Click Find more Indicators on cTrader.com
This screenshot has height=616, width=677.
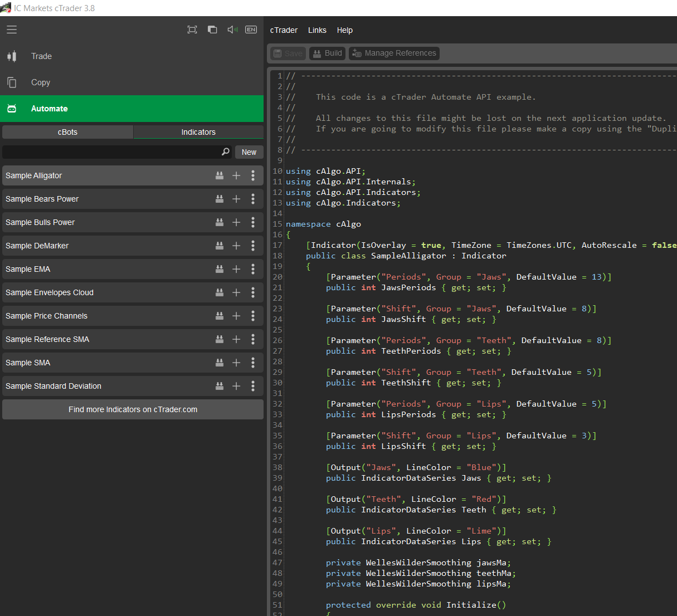133,409
